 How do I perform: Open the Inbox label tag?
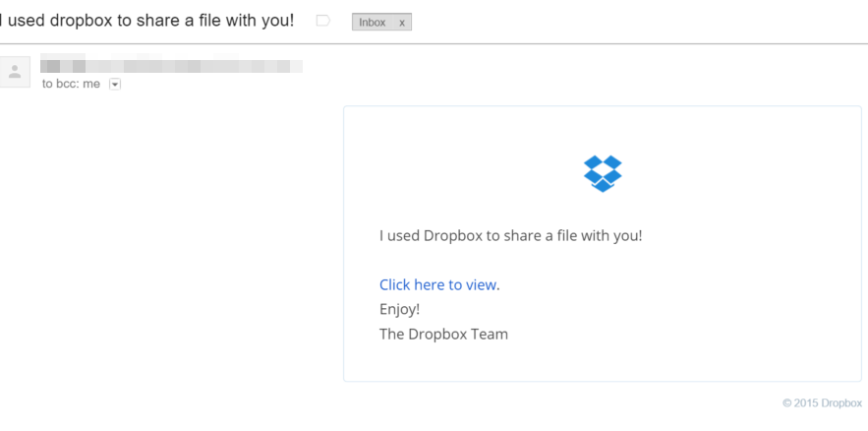click(x=373, y=23)
